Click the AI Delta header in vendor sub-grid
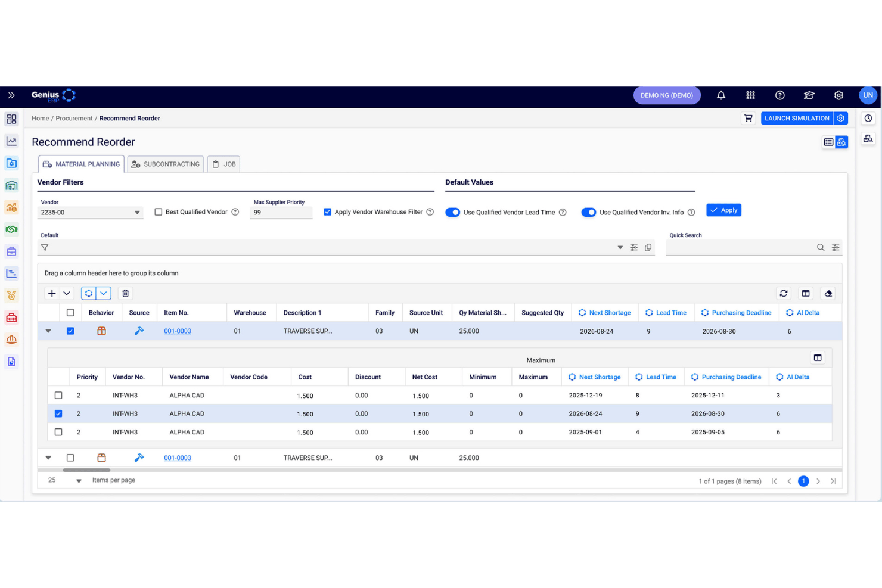Image resolution: width=882 pixels, height=588 pixels. point(798,377)
